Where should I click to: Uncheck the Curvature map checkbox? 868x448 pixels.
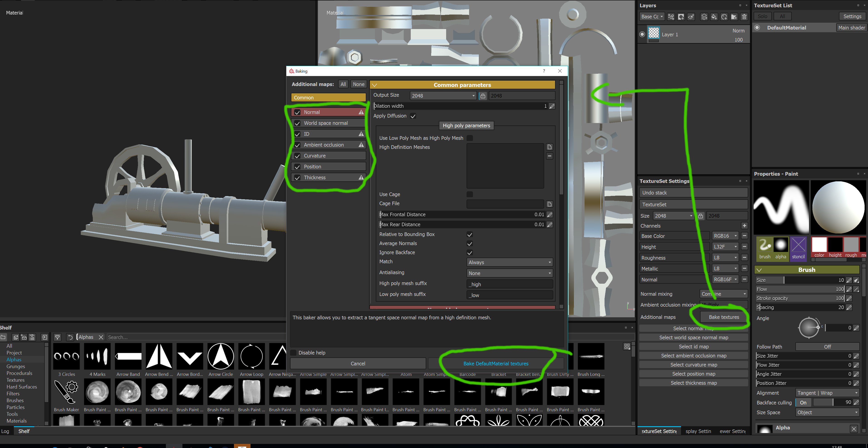tap(297, 156)
